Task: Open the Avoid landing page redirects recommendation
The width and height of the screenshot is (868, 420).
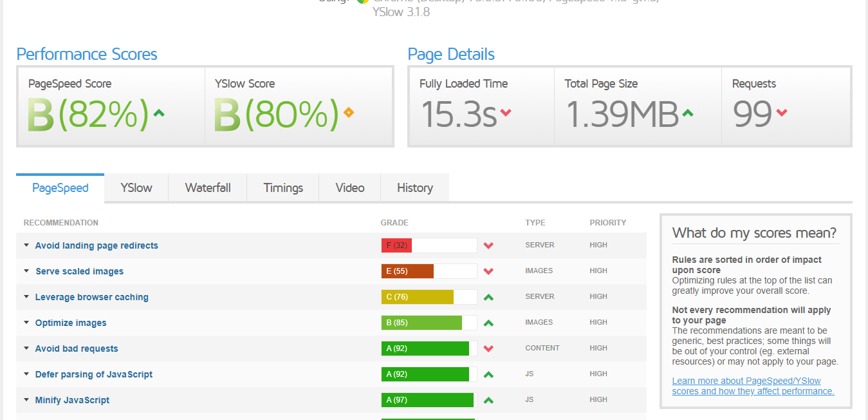Action: pos(97,245)
